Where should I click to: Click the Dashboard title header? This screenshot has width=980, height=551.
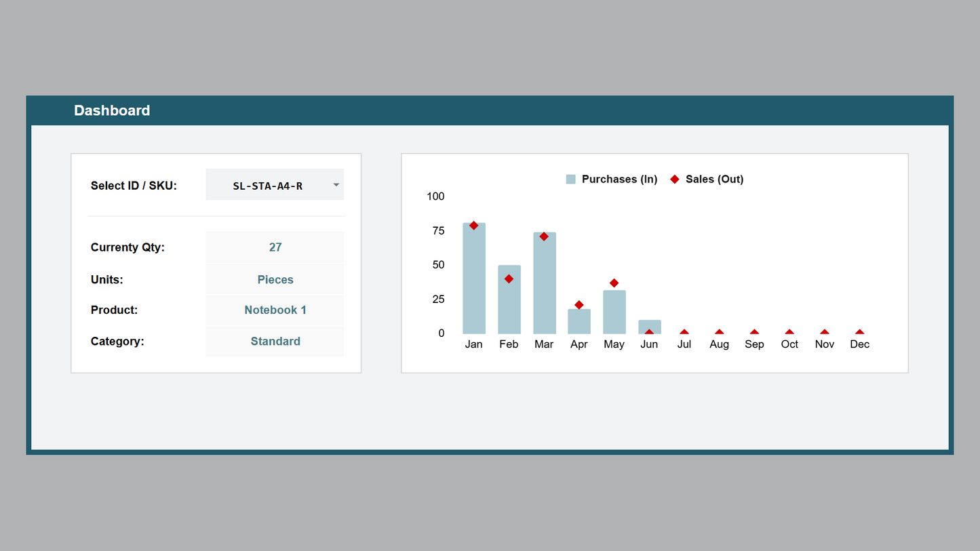coord(112,110)
